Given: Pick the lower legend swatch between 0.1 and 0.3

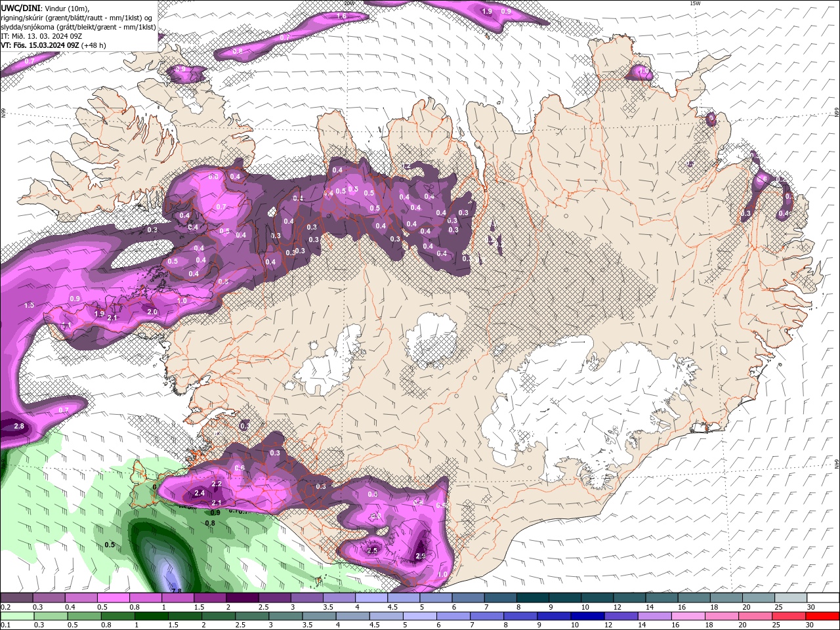Looking at the screenshot, I should point(18,616).
